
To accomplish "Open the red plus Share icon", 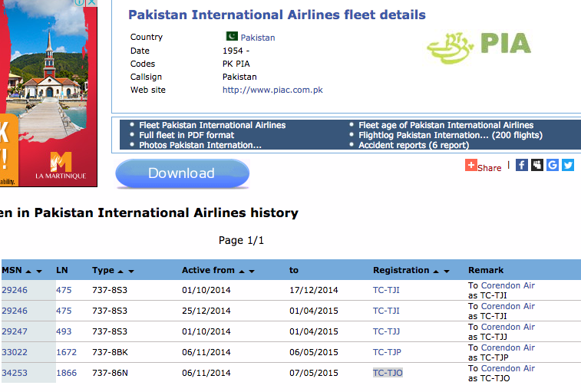I will [x=471, y=165].
